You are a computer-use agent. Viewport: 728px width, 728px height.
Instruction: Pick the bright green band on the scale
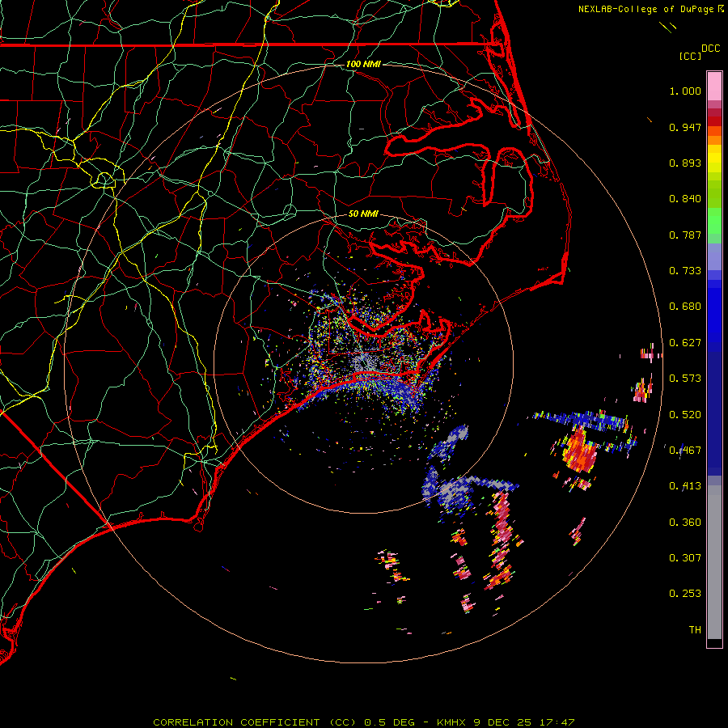[714, 221]
